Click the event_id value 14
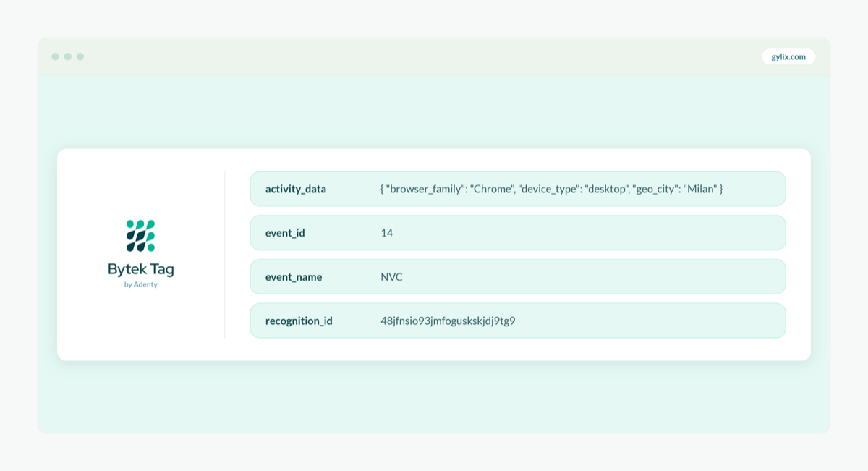 tap(387, 233)
